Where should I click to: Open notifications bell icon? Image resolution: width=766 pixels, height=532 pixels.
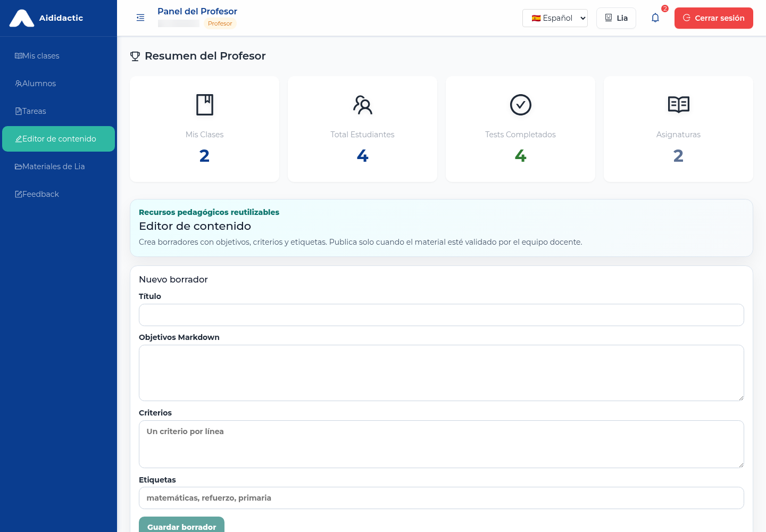(655, 18)
